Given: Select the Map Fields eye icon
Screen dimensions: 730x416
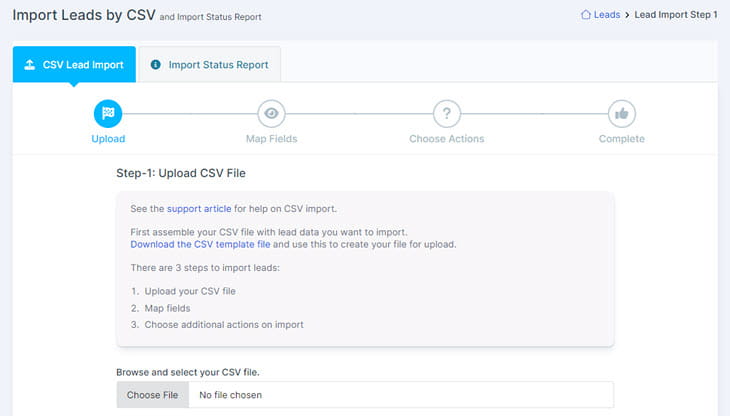Looking at the screenshot, I should tap(271, 114).
